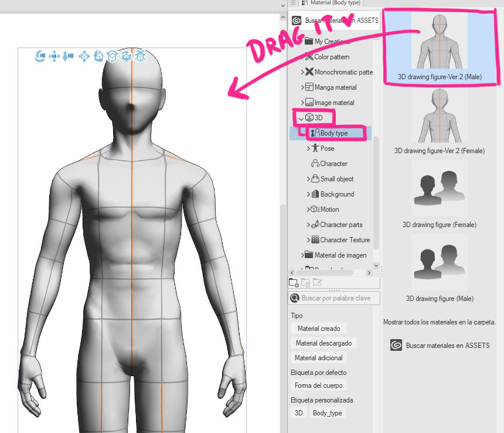Image resolution: width=504 pixels, height=433 pixels.
Task: Select the Character parts tree label
Action: 341,225
